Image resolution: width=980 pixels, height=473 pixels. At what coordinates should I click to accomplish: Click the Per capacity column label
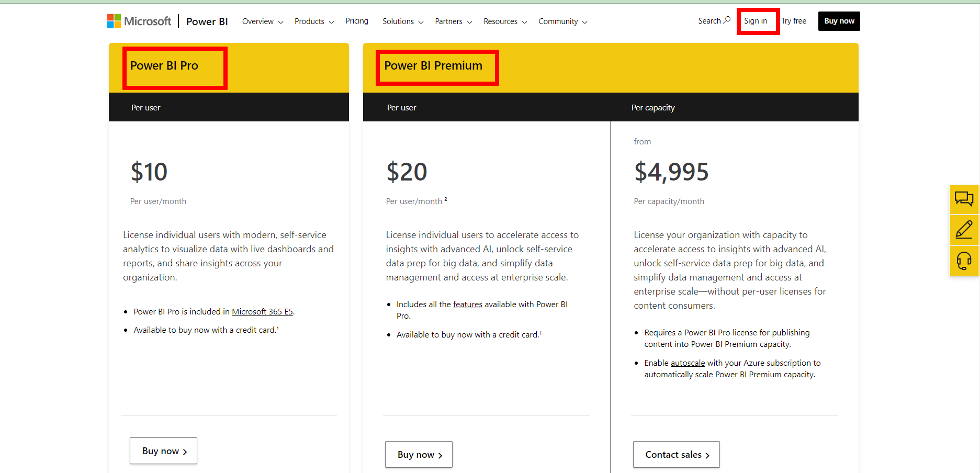653,107
